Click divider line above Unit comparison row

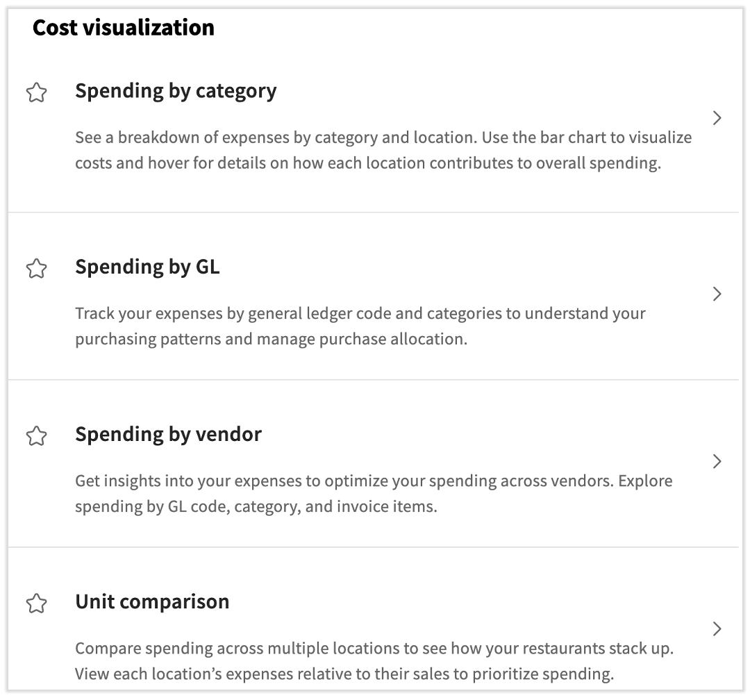374,547
